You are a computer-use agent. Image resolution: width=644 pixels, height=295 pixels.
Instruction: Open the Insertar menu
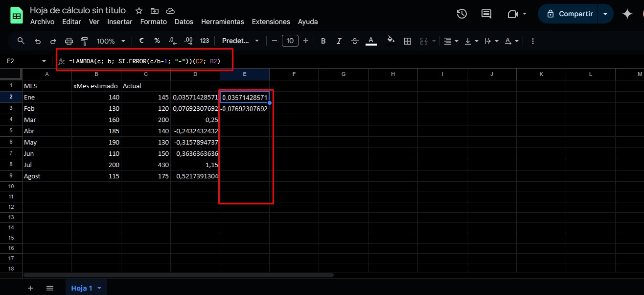(120, 22)
